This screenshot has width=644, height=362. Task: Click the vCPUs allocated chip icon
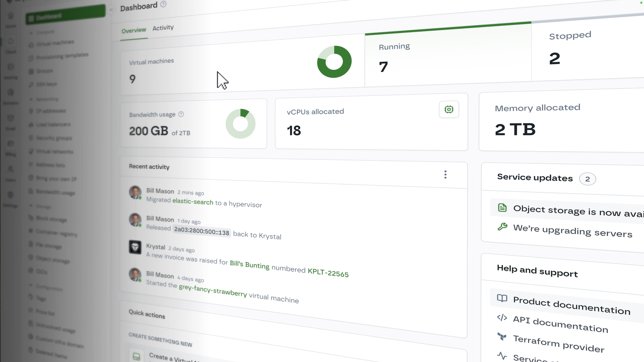[449, 109]
